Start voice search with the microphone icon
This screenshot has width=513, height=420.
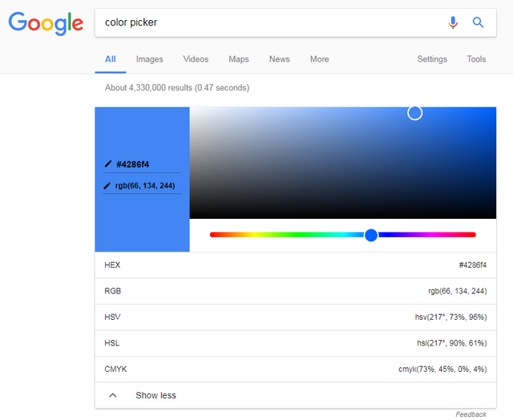[x=453, y=22]
